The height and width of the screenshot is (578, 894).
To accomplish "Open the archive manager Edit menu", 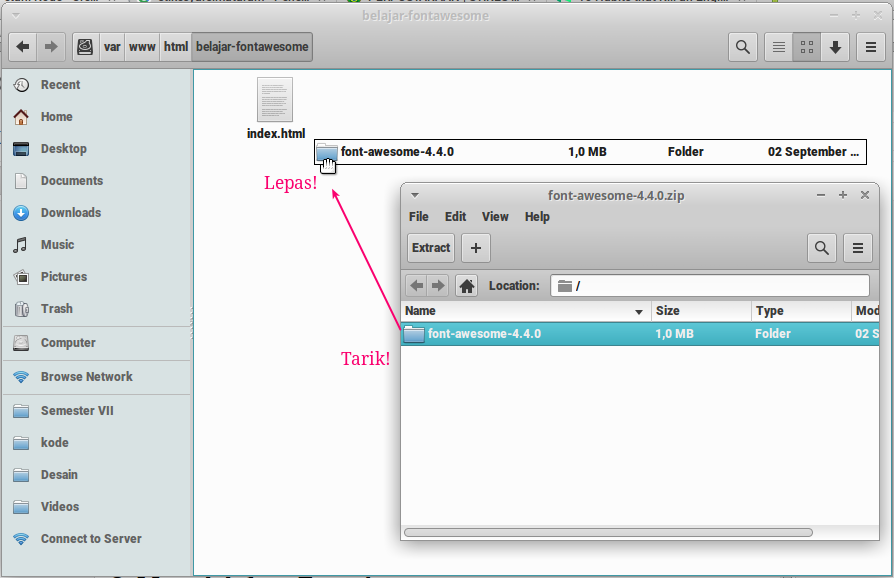I will tap(455, 217).
